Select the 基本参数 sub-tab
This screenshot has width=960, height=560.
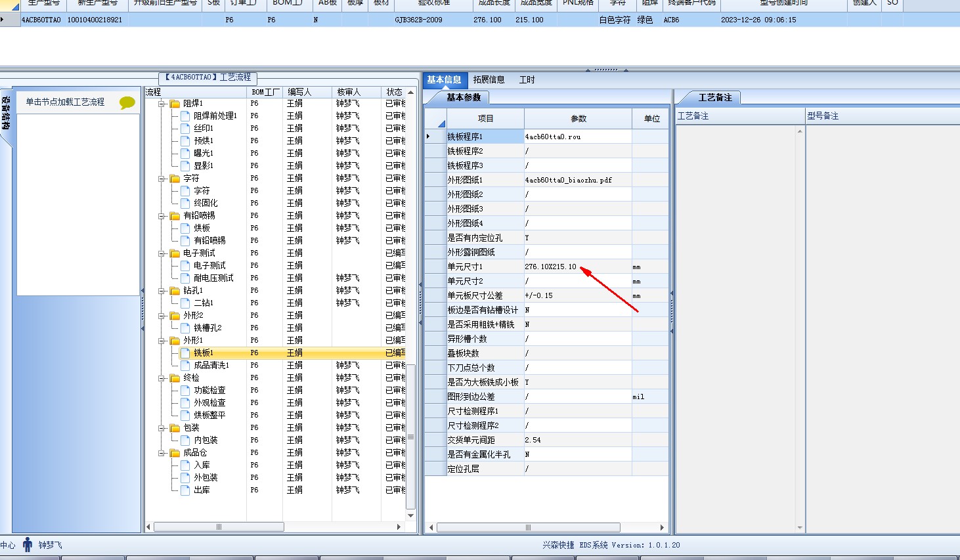464,98
